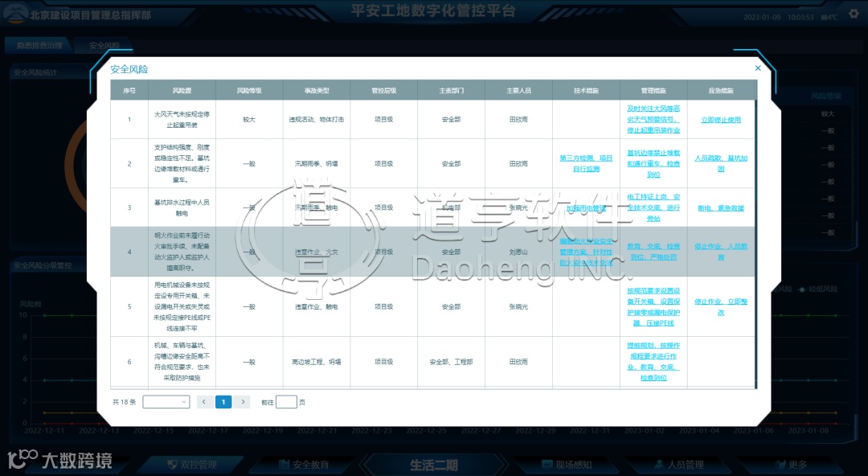Image resolution: width=868 pixels, height=476 pixels.
Task: Select risk source 大风天气未按规定停止起重吊装
Action: [x=182, y=119]
